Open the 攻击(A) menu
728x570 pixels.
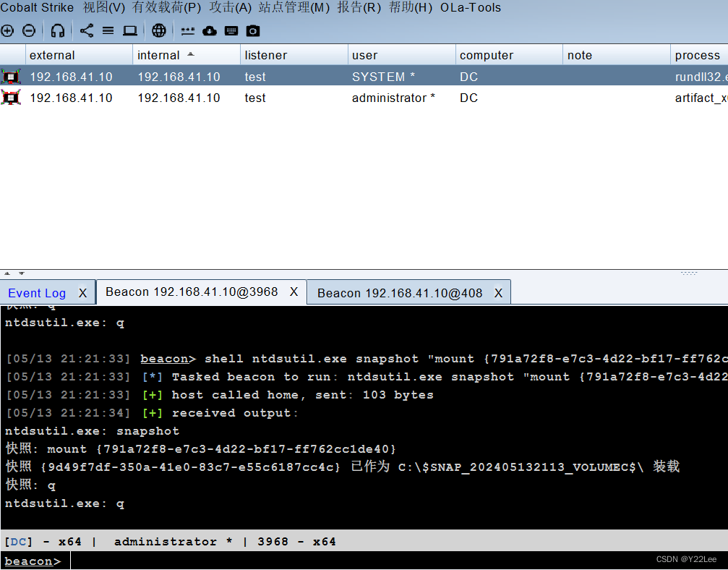[231, 7]
